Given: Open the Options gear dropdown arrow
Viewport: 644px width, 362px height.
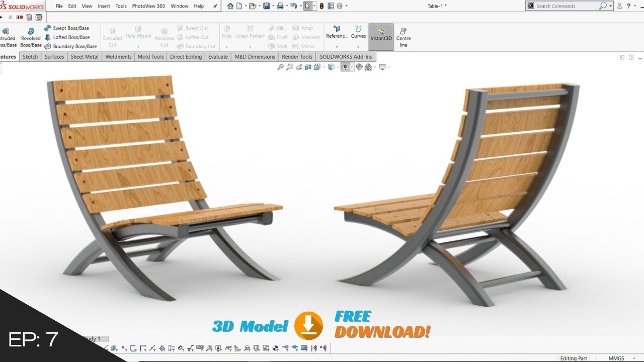Looking at the screenshot, I should pos(346,6).
